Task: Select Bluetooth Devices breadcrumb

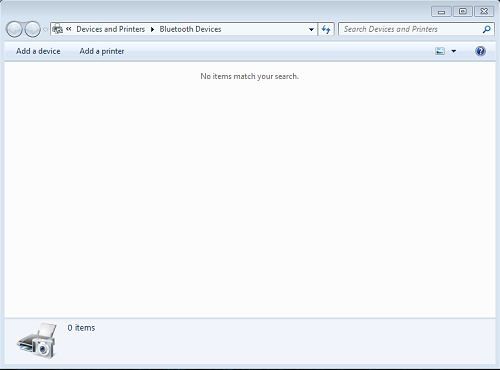Action: 190,29
